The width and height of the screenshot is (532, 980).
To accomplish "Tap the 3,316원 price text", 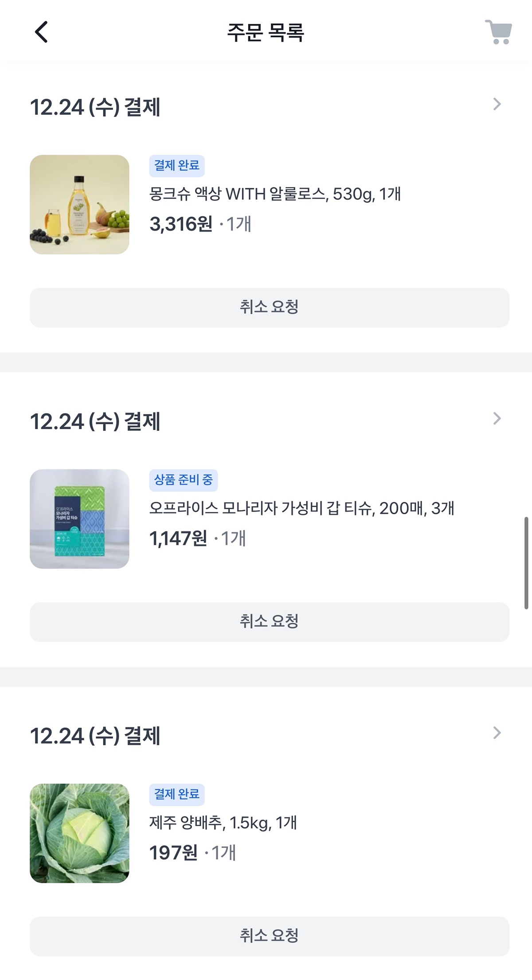I will click(x=181, y=224).
